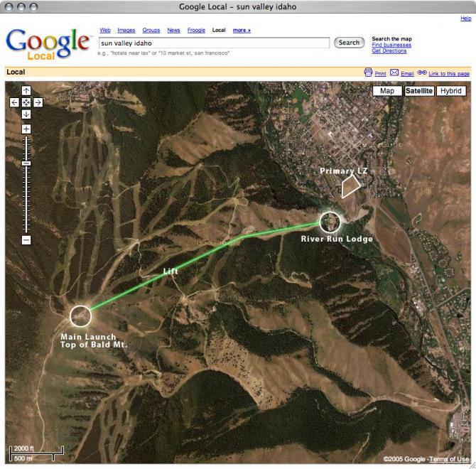Click the Search button
The width and height of the screenshot is (476, 469).
(349, 43)
